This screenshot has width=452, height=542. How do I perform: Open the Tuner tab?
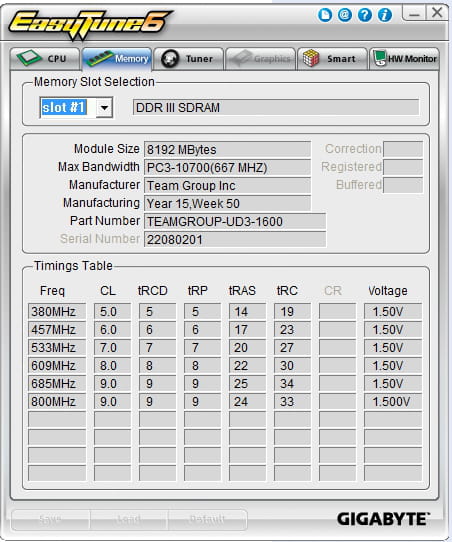tap(188, 59)
